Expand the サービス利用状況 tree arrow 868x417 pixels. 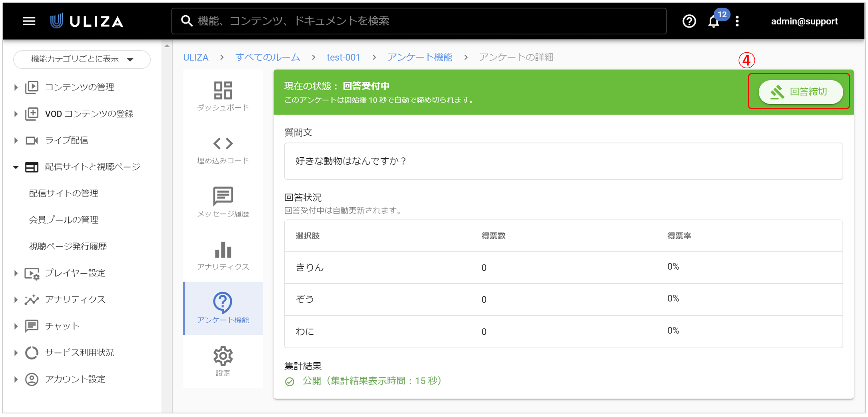(16, 353)
